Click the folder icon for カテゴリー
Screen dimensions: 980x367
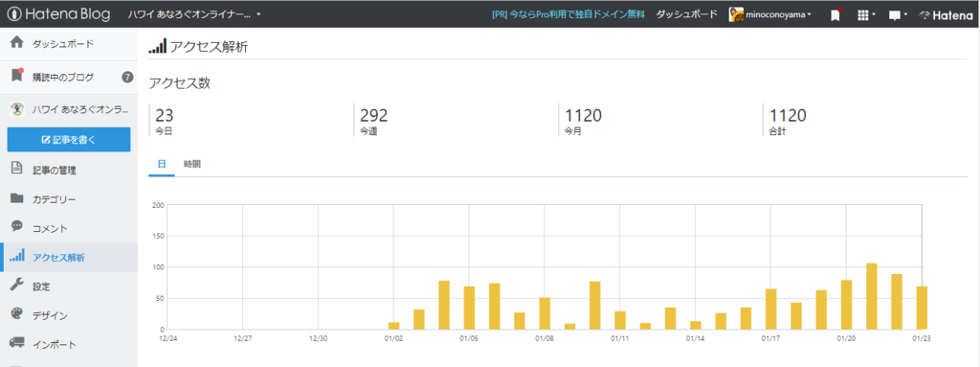[x=17, y=198]
